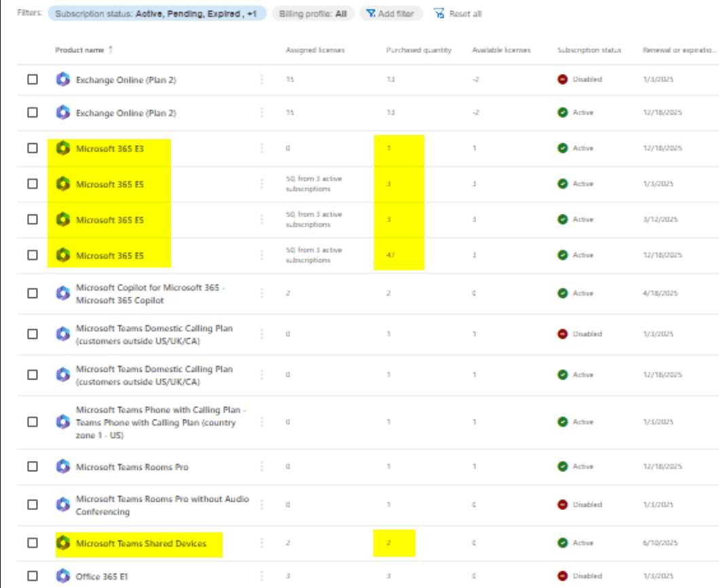Click the Office 365 E1 product icon
This screenshot has width=719, height=588.
click(x=63, y=576)
